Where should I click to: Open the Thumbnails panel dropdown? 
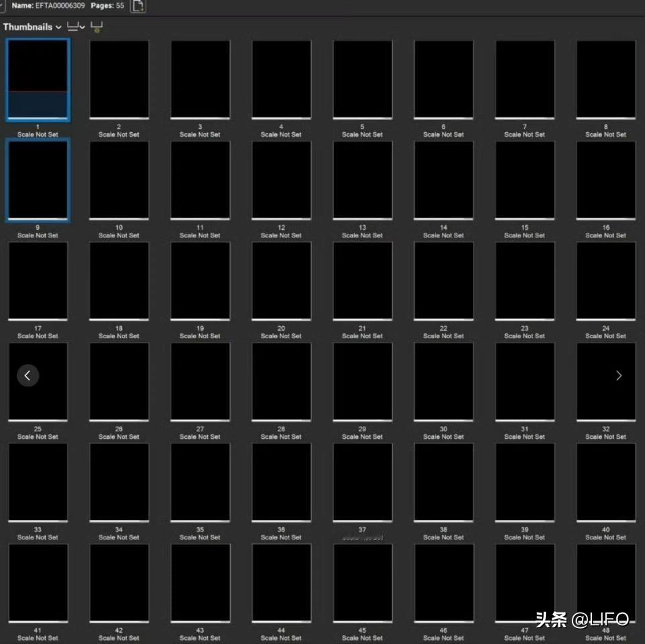(32, 27)
